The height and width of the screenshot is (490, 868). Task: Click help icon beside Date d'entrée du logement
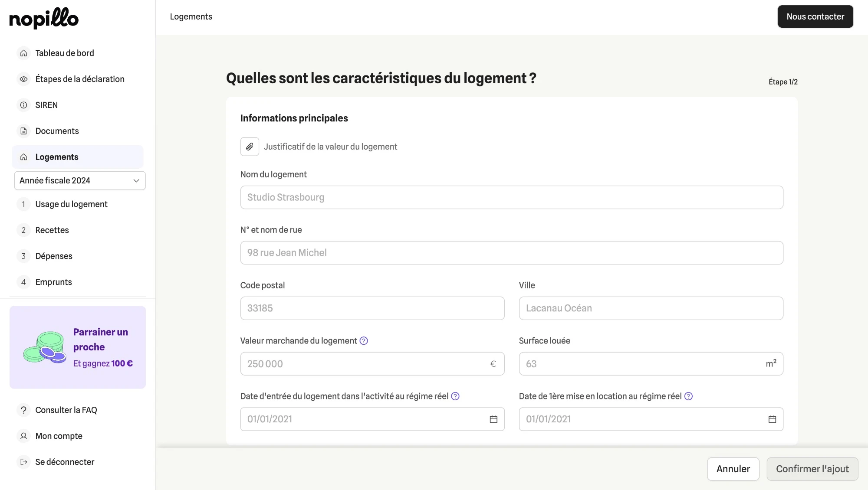click(455, 396)
